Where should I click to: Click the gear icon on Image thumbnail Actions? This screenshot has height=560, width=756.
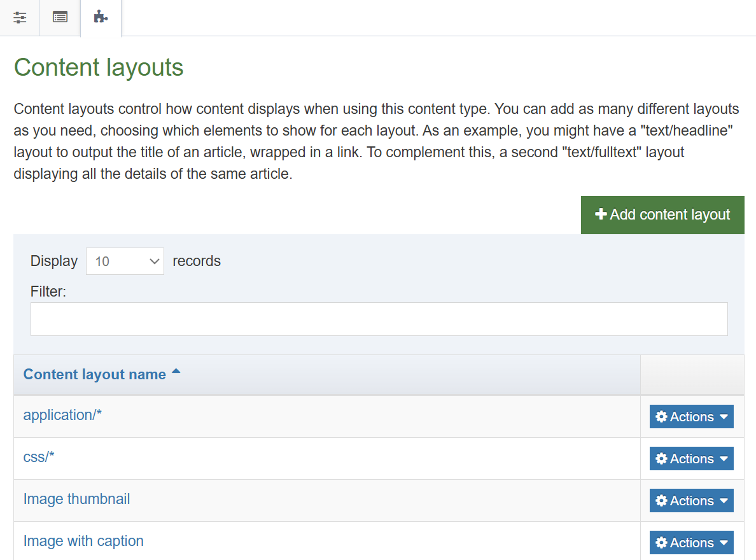coord(661,500)
